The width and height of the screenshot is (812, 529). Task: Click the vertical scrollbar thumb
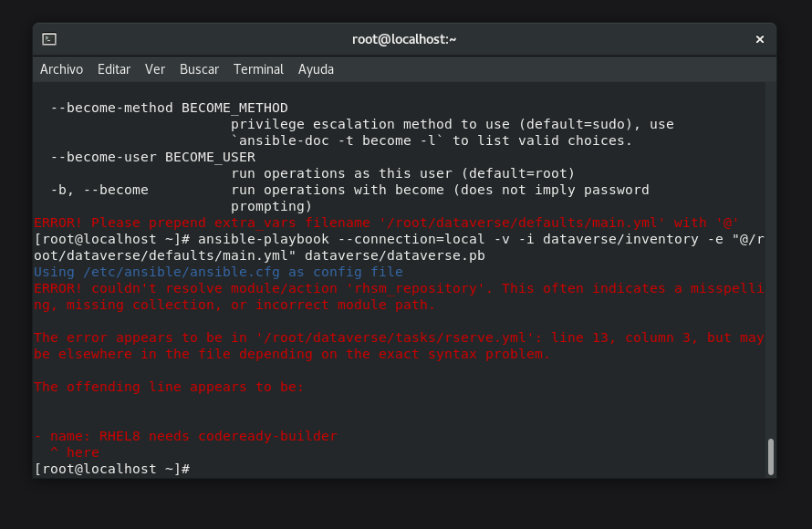tap(771, 456)
